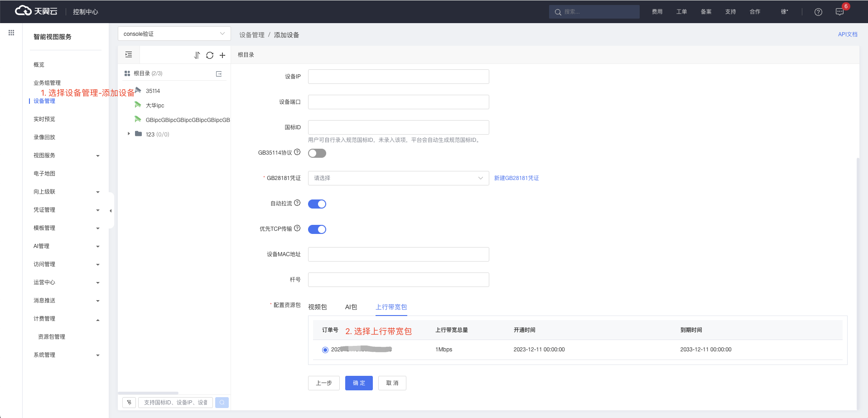The image size is (868, 418).
Task: Toggle the GB35114协议 switch
Action: coord(317,153)
